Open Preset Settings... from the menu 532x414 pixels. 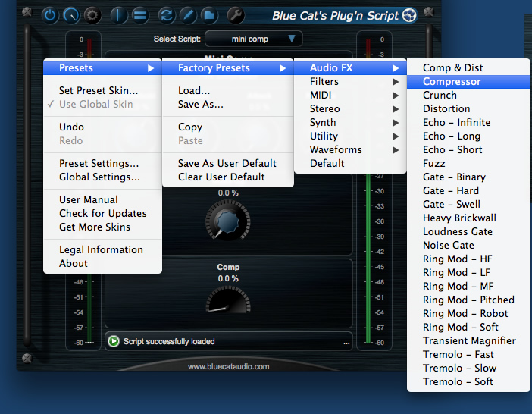point(102,163)
